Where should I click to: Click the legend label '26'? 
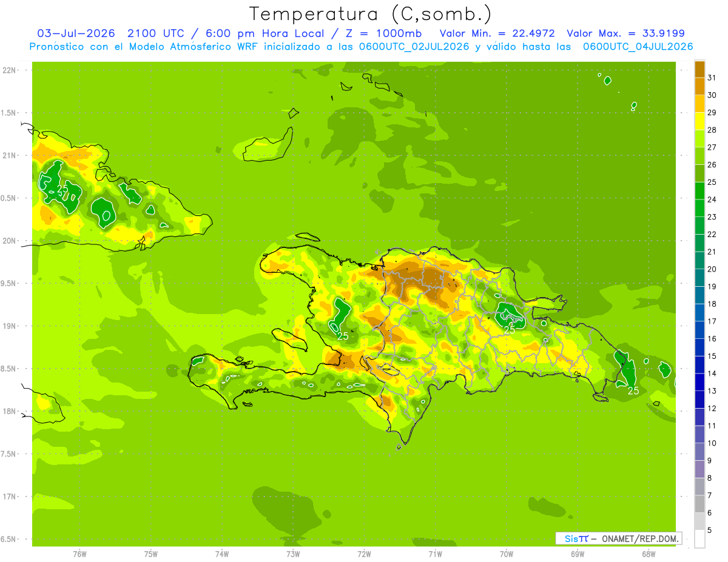point(712,164)
